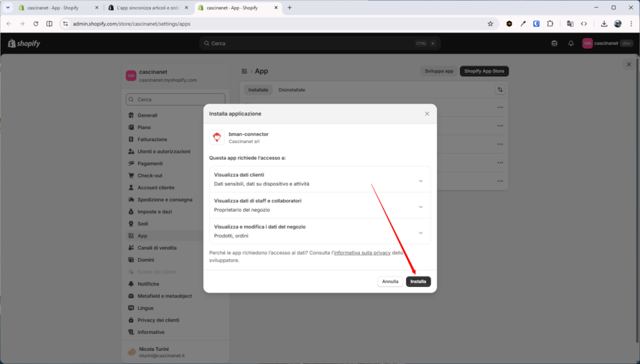The width and height of the screenshot is (640, 364).
Task: Expand Visualizza dati di staff e collaboratori
Action: pos(421,207)
